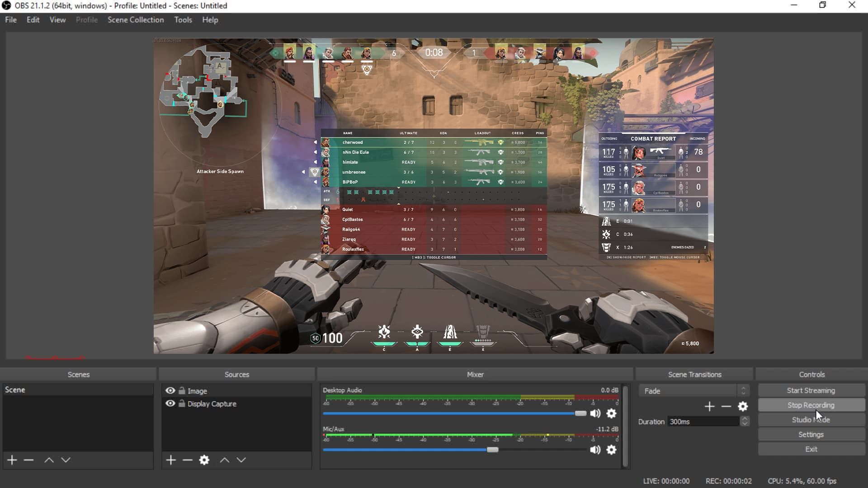Add a new source with plus icon
The width and height of the screenshot is (868, 488).
tap(171, 460)
